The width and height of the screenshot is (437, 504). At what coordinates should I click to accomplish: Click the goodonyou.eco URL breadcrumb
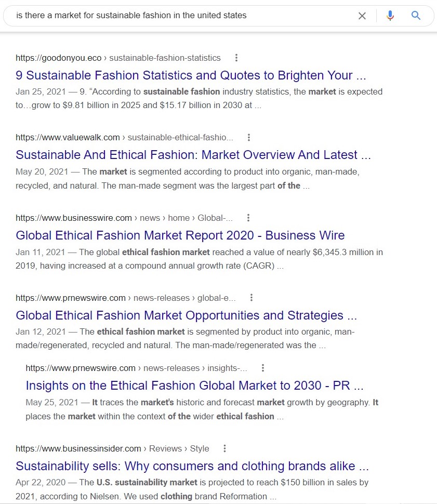pos(118,58)
